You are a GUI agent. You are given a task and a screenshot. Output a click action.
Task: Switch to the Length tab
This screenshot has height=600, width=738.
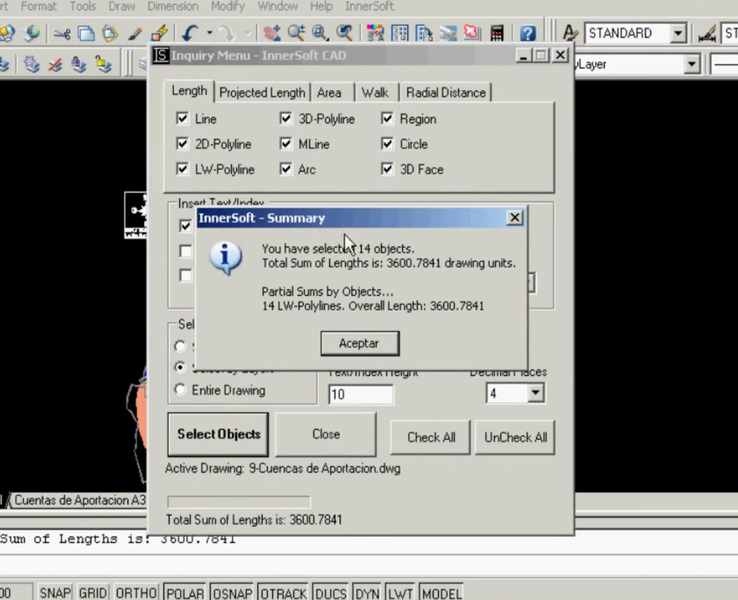(x=189, y=90)
